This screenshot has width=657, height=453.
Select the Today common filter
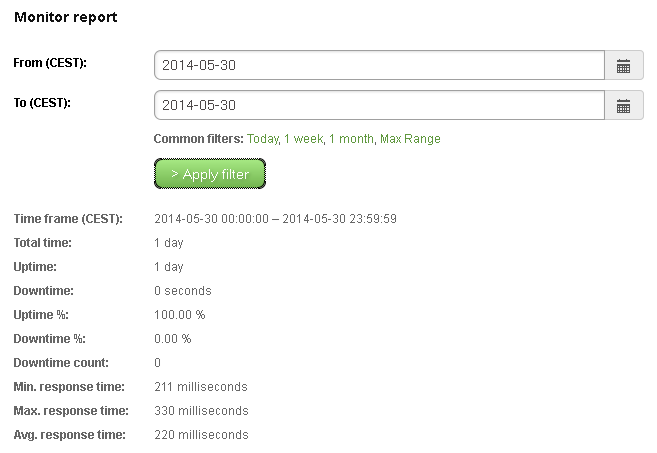point(262,139)
